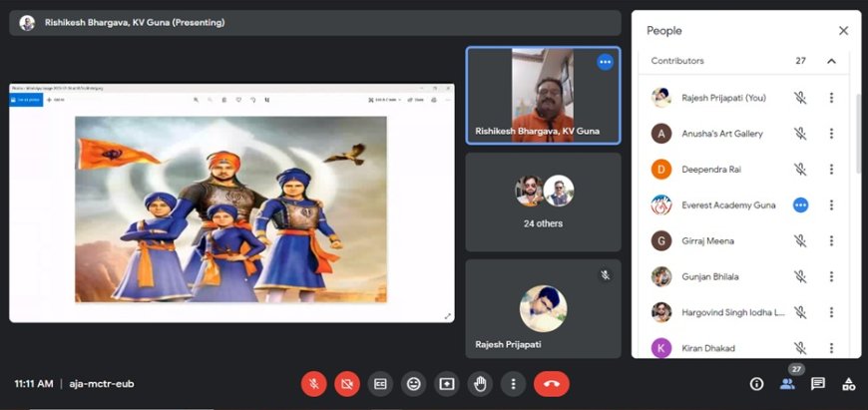Select Gunjan Bhilala participant name
868x410 pixels.
click(710, 276)
